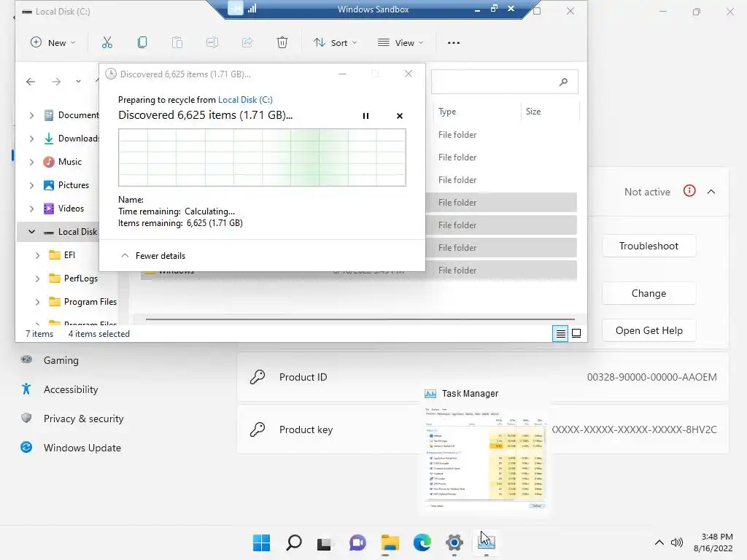The width and height of the screenshot is (747, 560).
Task: Click the search magnifier in File Explorer
Action: pos(563,82)
